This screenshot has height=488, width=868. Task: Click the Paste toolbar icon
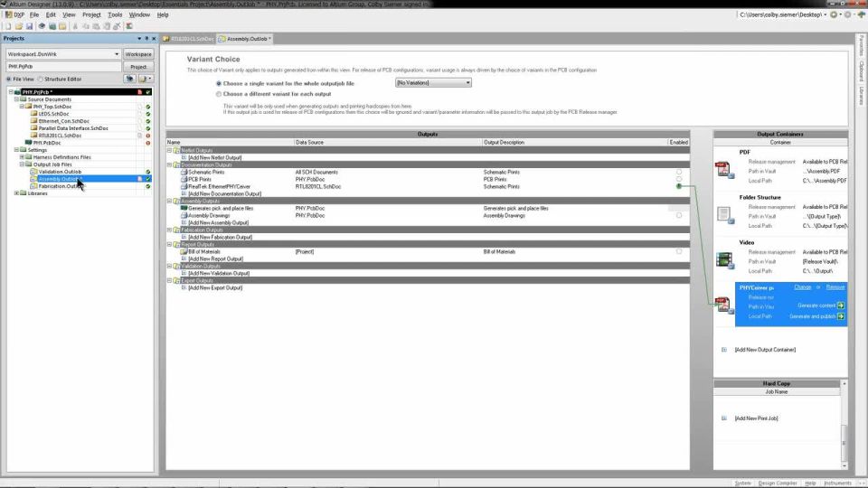[x=96, y=26]
